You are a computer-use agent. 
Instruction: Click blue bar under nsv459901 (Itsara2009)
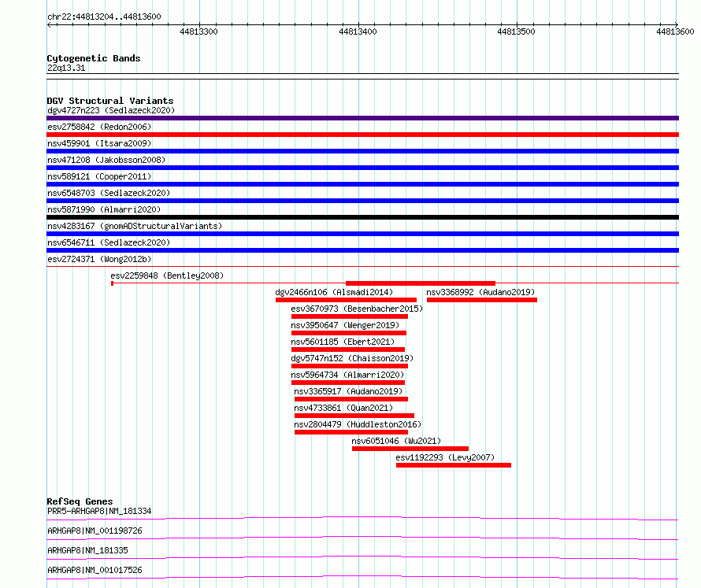pyautogui.click(x=362, y=151)
